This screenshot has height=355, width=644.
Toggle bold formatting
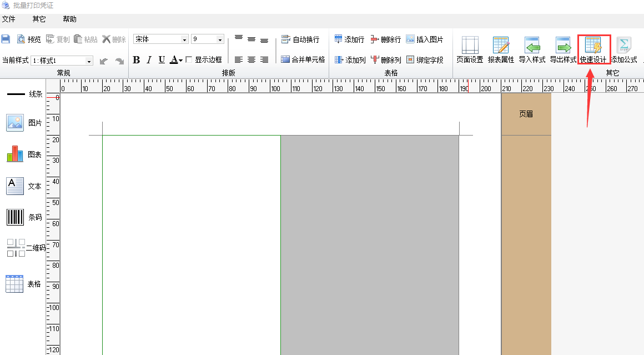(137, 60)
